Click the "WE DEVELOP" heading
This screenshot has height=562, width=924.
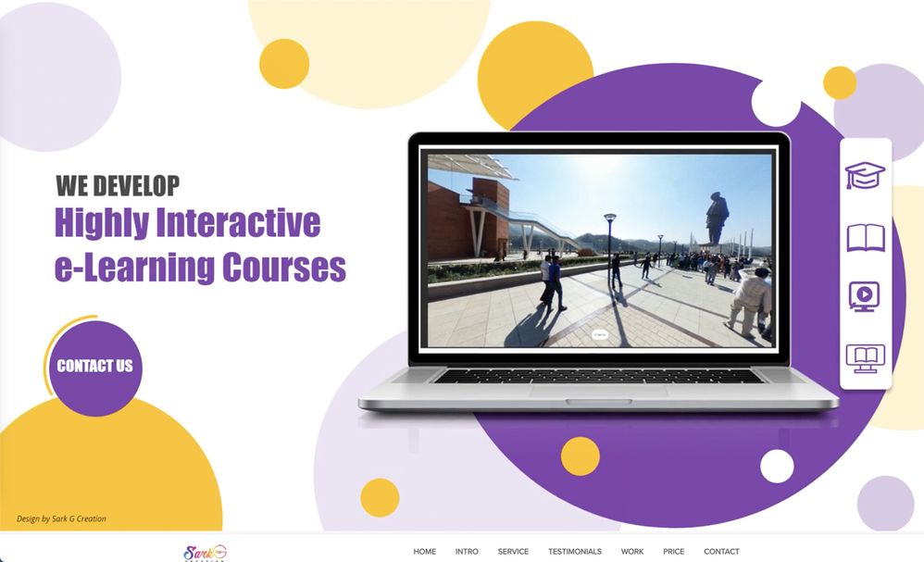click(118, 185)
